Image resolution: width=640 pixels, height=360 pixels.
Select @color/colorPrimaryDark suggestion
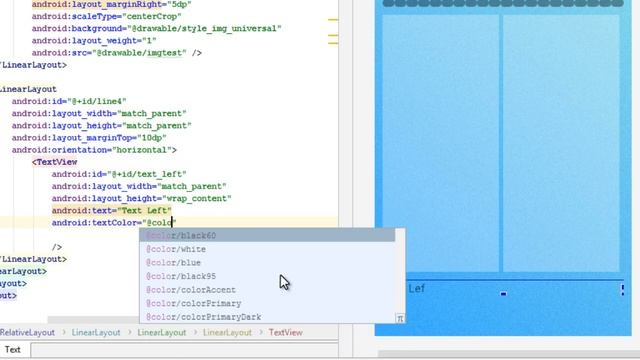pos(267,317)
